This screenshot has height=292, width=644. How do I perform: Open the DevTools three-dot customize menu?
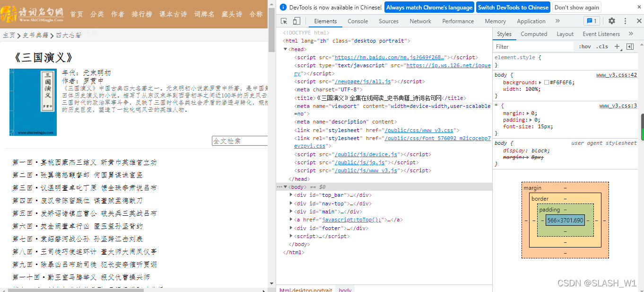point(625,21)
